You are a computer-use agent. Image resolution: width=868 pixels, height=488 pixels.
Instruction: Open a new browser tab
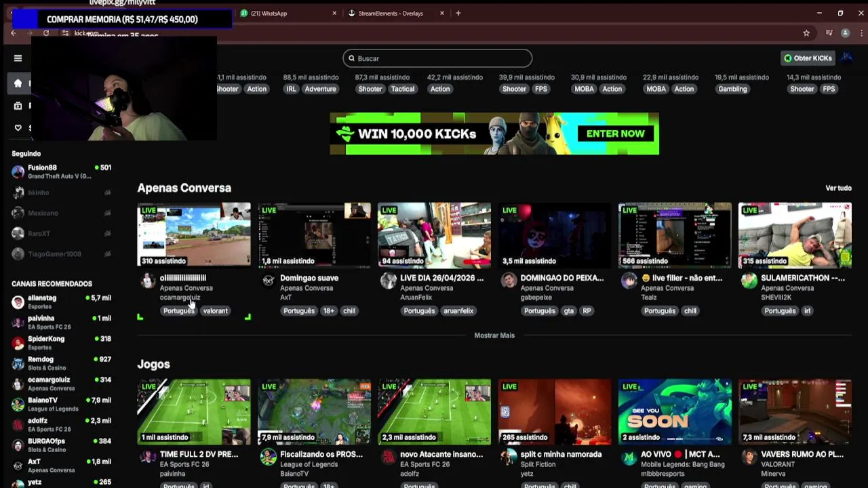(458, 13)
